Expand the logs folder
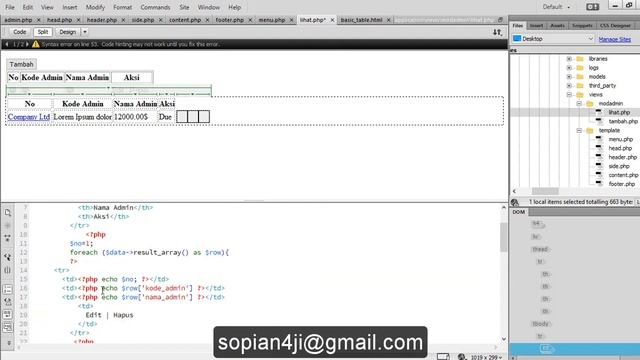640x360 pixels. [x=569, y=68]
